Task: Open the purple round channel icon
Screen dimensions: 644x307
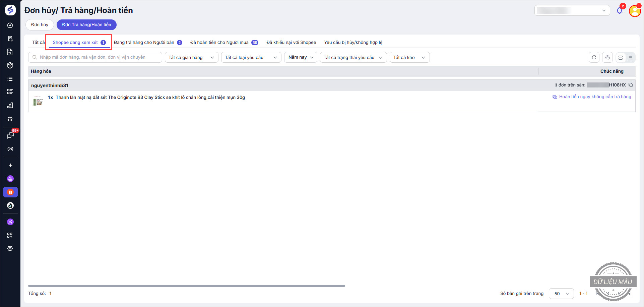Action: (x=10, y=179)
